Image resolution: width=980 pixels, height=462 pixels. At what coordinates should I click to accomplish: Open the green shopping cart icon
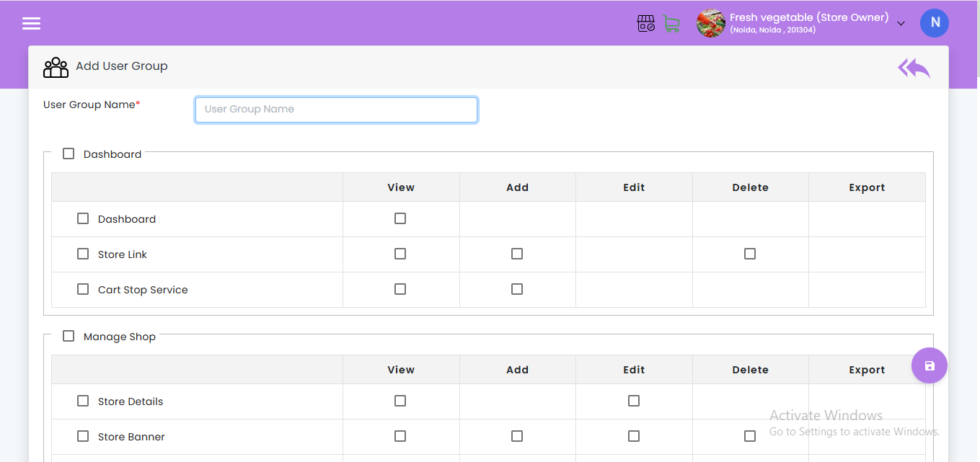point(671,24)
